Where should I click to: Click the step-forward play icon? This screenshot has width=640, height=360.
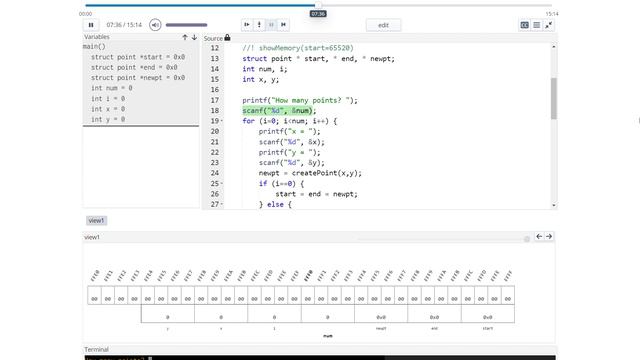(x=247, y=24)
